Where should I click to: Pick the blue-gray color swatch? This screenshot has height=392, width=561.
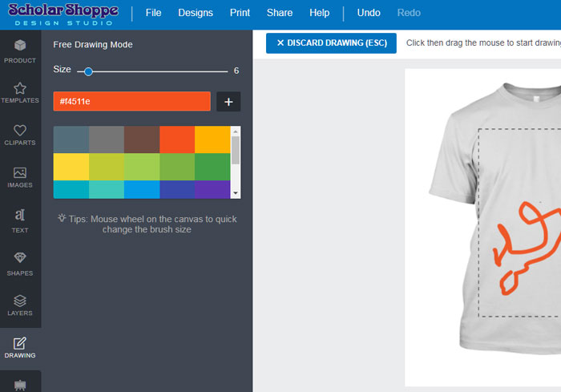coord(71,139)
